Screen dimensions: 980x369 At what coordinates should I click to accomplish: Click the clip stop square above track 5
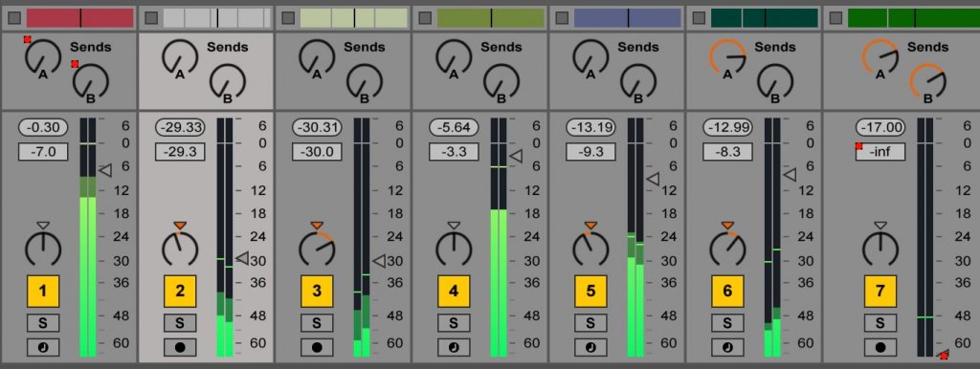pos(562,18)
